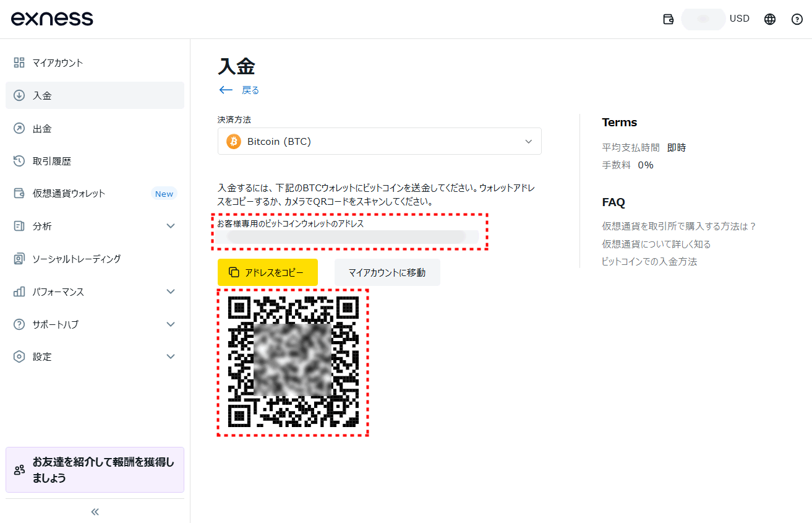The width and height of the screenshot is (812, 523).
Task: Click the blurred account balance in header
Action: pyautogui.click(x=703, y=19)
